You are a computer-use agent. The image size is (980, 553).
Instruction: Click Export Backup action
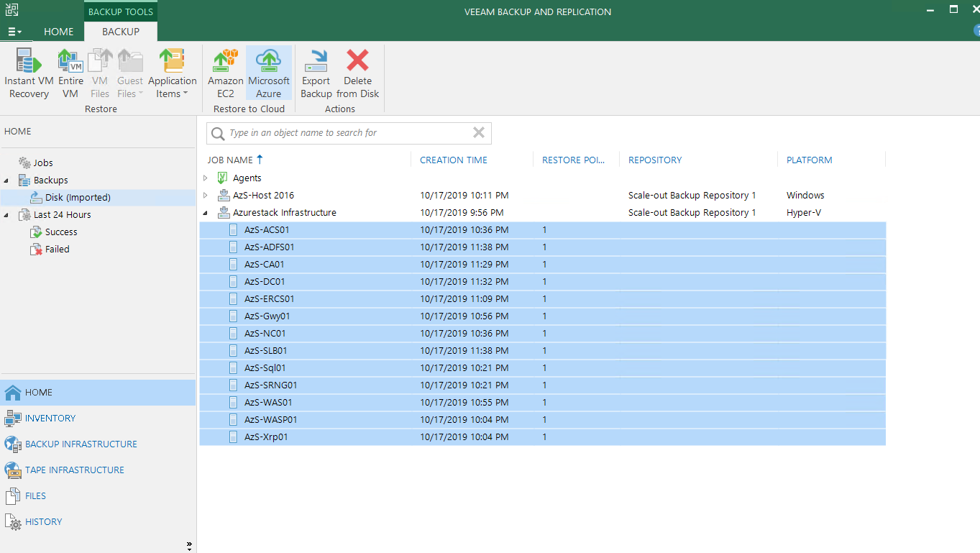click(316, 73)
